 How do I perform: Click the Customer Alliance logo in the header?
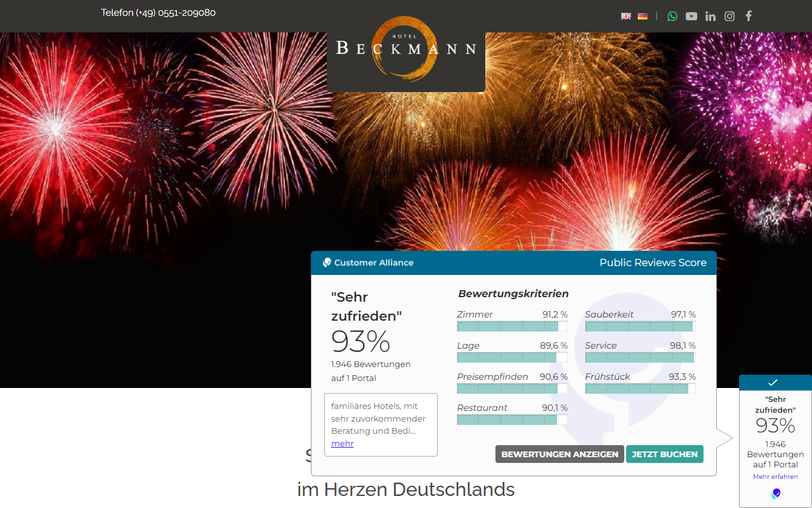368,263
